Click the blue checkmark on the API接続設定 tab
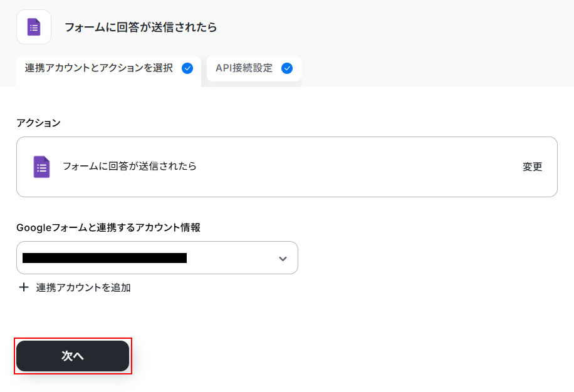The height and width of the screenshot is (392, 574). [287, 68]
